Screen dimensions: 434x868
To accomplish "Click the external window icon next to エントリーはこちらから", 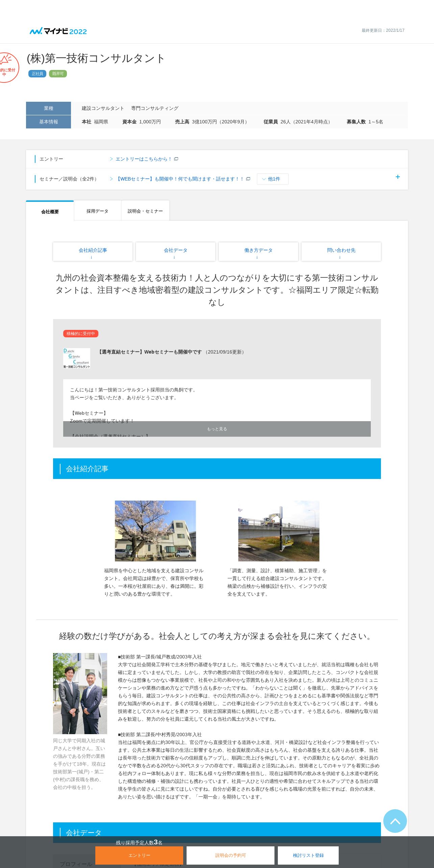I will (176, 159).
